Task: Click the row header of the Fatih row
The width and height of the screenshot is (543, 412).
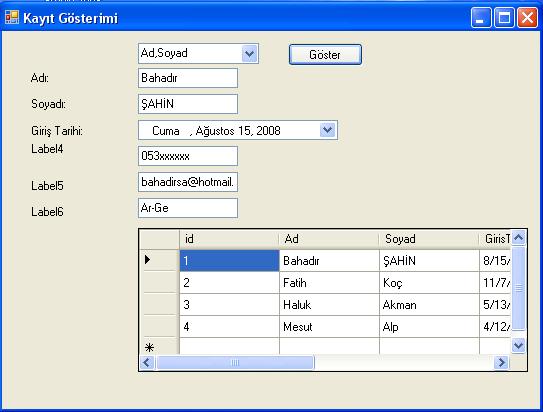Action: pyautogui.click(x=160, y=282)
